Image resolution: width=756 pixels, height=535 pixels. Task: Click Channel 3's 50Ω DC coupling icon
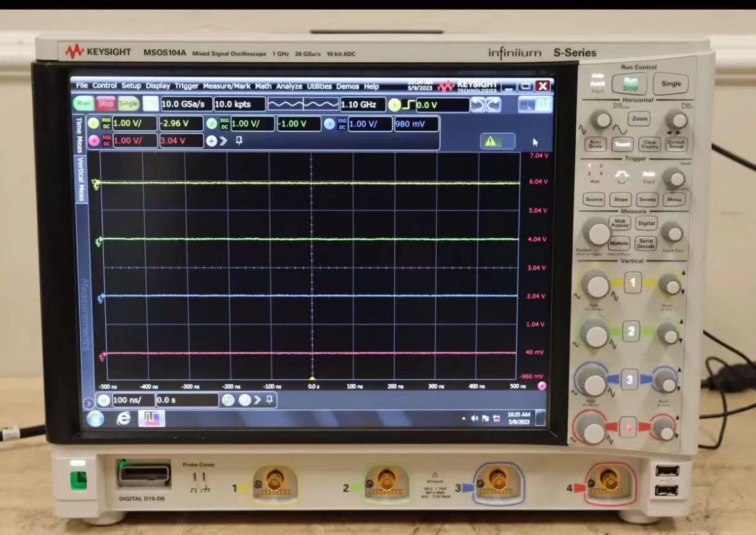[x=342, y=124]
